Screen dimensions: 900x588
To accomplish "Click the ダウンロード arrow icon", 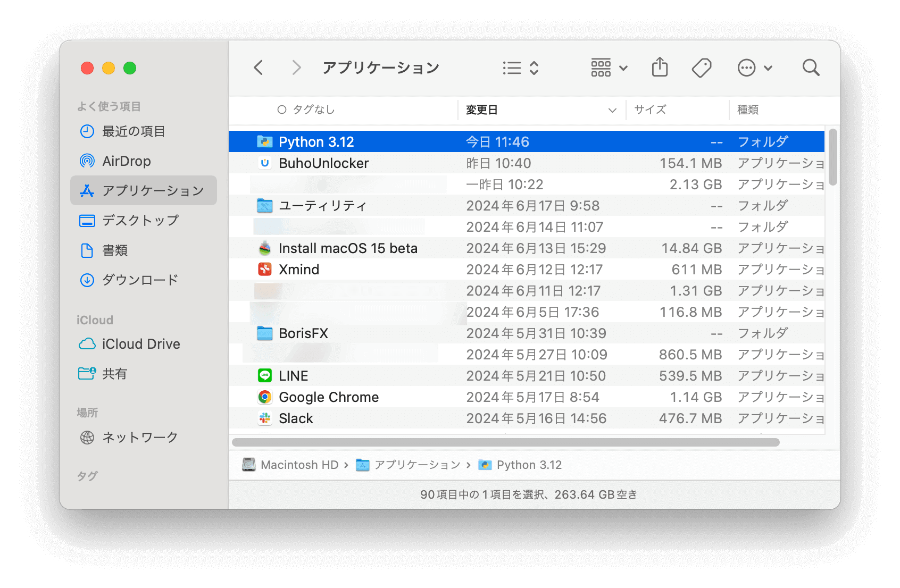I will pos(87,280).
